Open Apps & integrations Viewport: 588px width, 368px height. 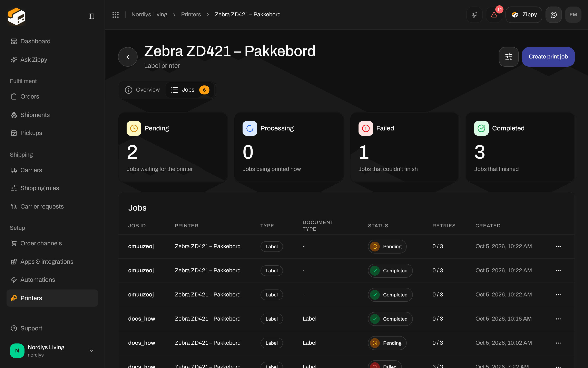point(52,262)
